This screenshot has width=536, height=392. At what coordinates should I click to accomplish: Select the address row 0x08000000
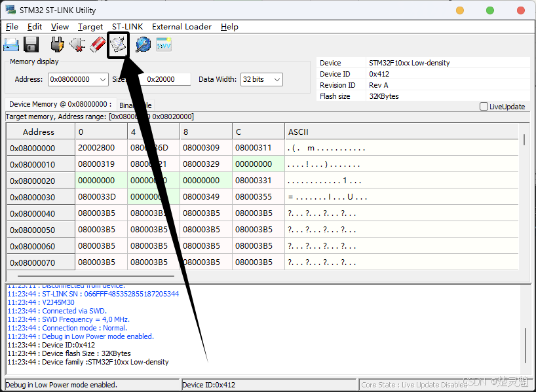coord(41,148)
